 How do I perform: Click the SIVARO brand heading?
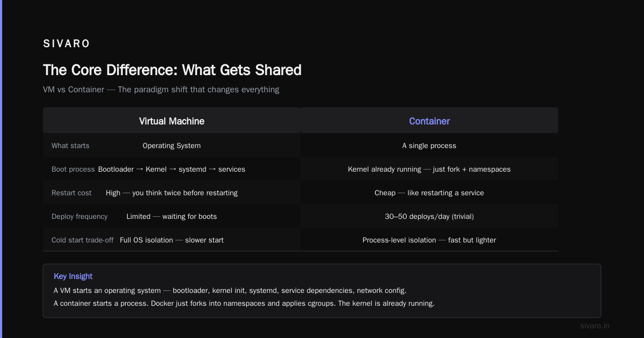coord(67,43)
